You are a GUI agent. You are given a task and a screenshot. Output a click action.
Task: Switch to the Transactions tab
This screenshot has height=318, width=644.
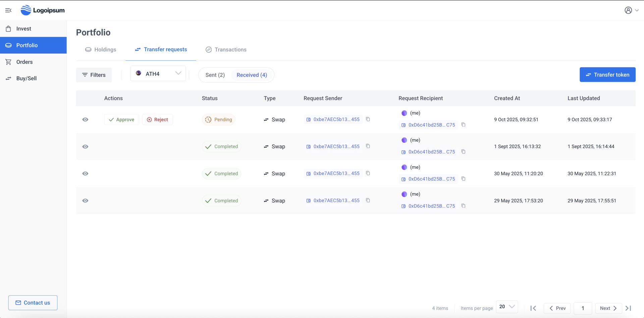coord(226,50)
